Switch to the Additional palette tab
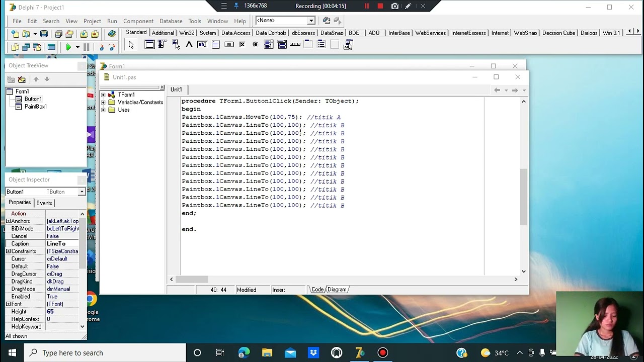The height and width of the screenshot is (362, 644). (x=163, y=33)
